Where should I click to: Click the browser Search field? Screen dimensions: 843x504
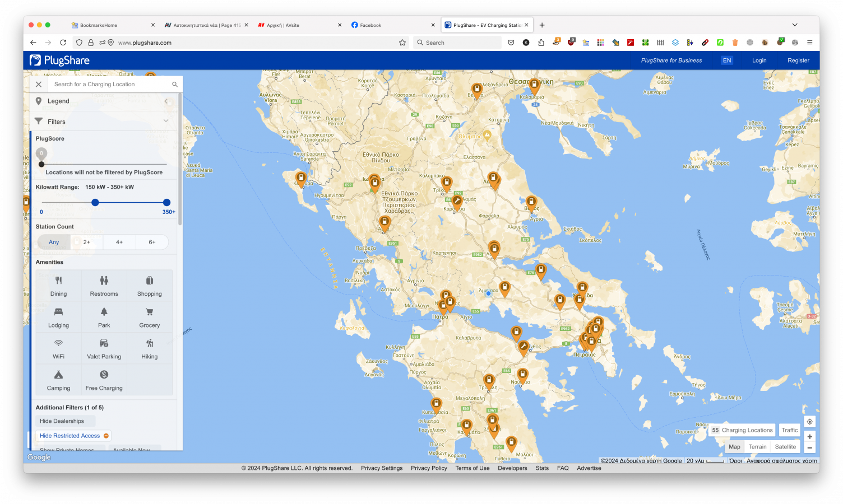tap(457, 43)
